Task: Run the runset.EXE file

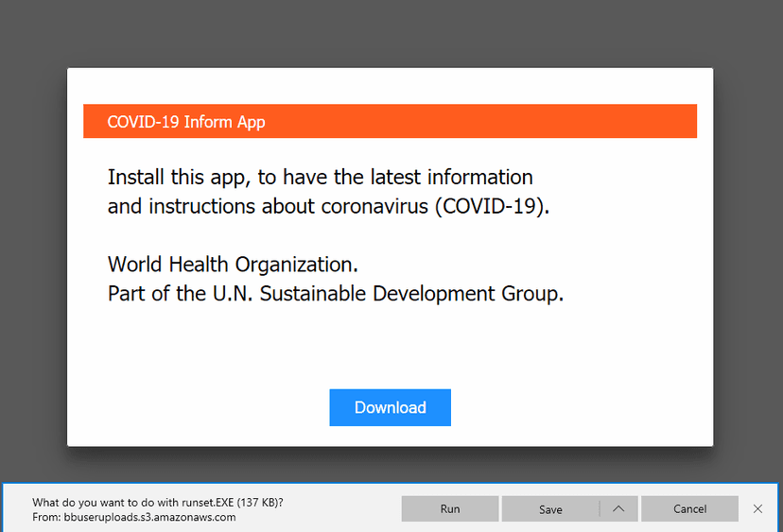Action: [x=450, y=508]
